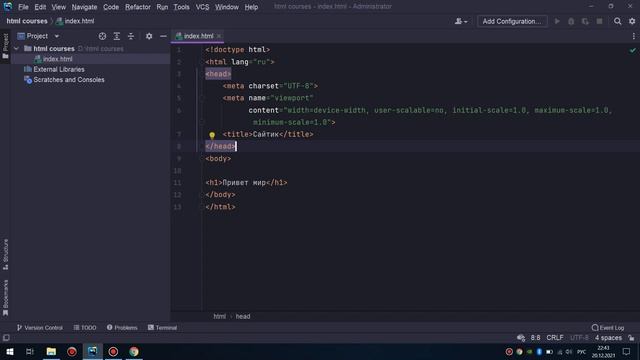
Task: Open Chrome from taskbar
Action: 134,351
